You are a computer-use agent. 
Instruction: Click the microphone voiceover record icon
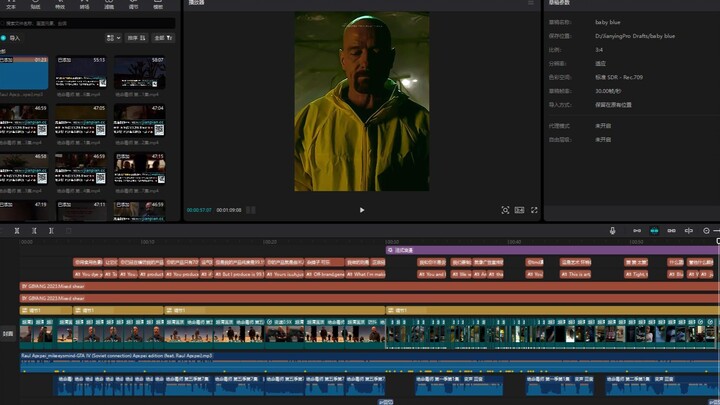(x=613, y=231)
